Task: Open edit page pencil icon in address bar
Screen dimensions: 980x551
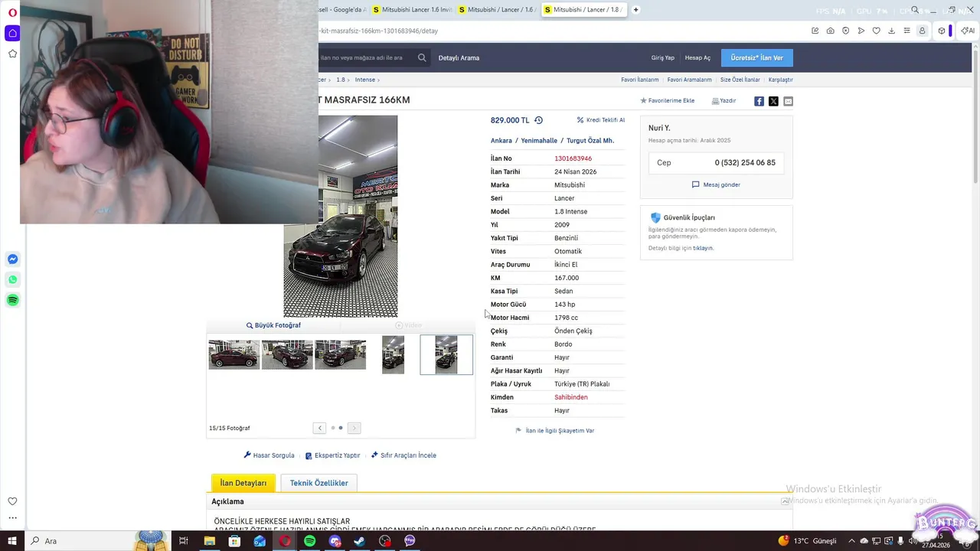Action: [815, 31]
